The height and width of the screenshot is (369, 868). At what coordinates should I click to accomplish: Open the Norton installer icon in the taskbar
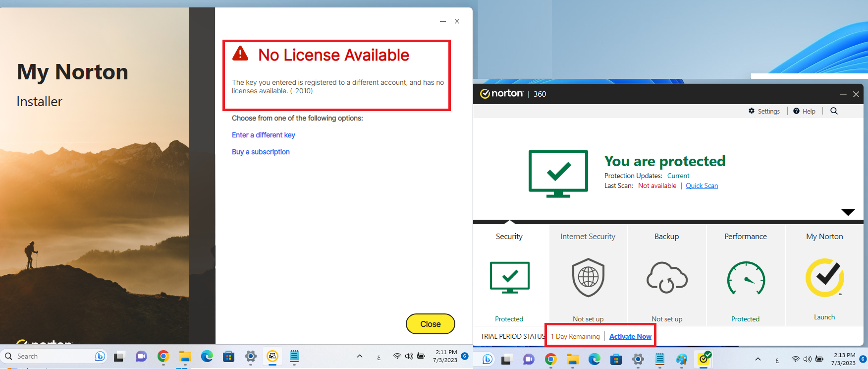click(x=272, y=356)
